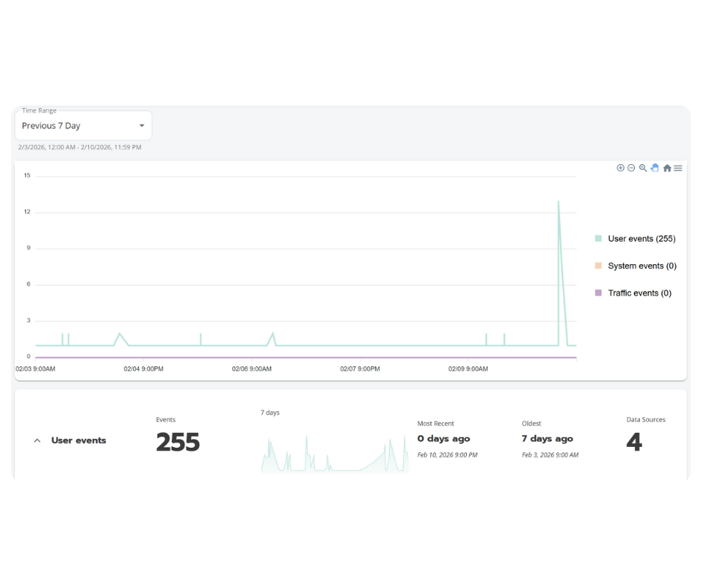Open the Time Range dropdown

(x=82, y=125)
